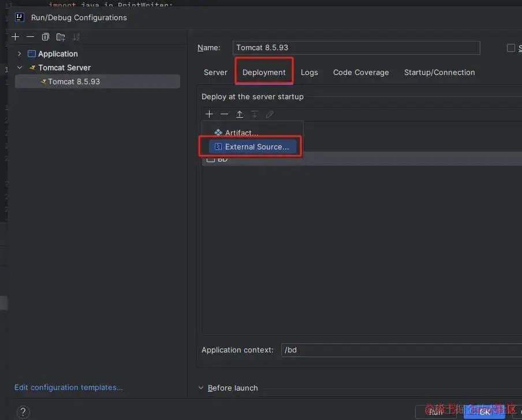Sort the configurations list
Image resolution: width=522 pixels, height=420 pixels.
pyautogui.click(x=76, y=36)
